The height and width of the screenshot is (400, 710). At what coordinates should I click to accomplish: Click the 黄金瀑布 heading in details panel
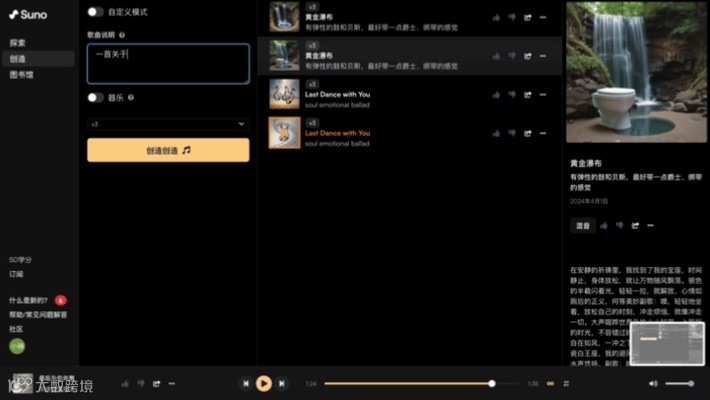(586, 163)
